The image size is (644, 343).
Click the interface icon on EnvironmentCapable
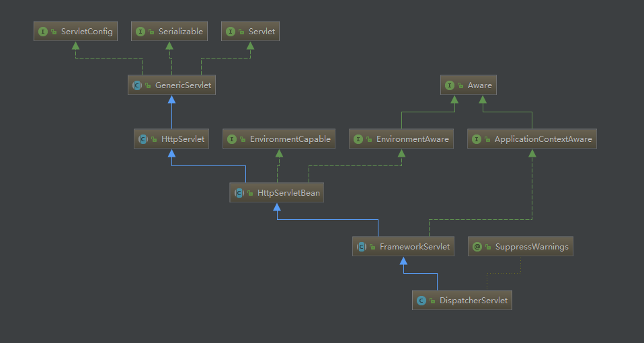pyautogui.click(x=232, y=139)
